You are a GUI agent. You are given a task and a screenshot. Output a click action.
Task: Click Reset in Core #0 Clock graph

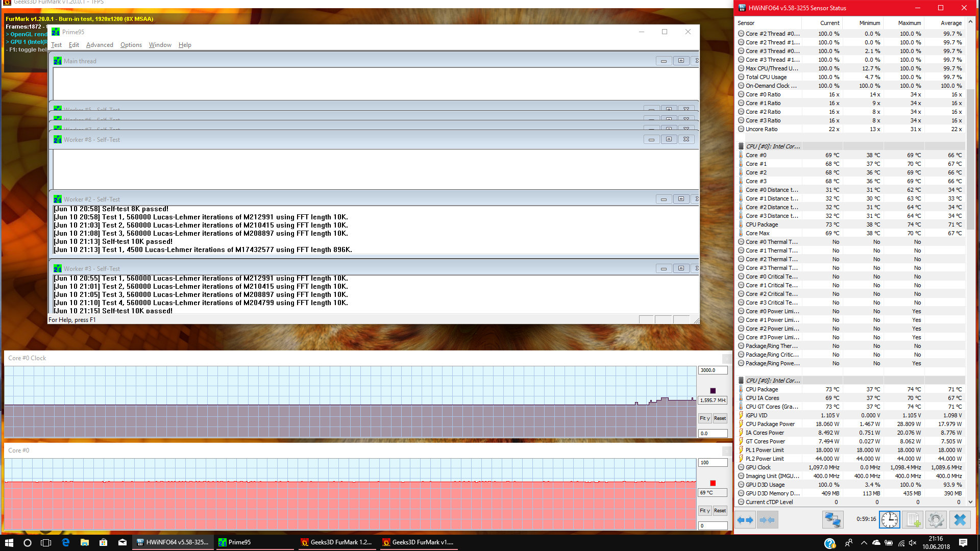click(720, 418)
